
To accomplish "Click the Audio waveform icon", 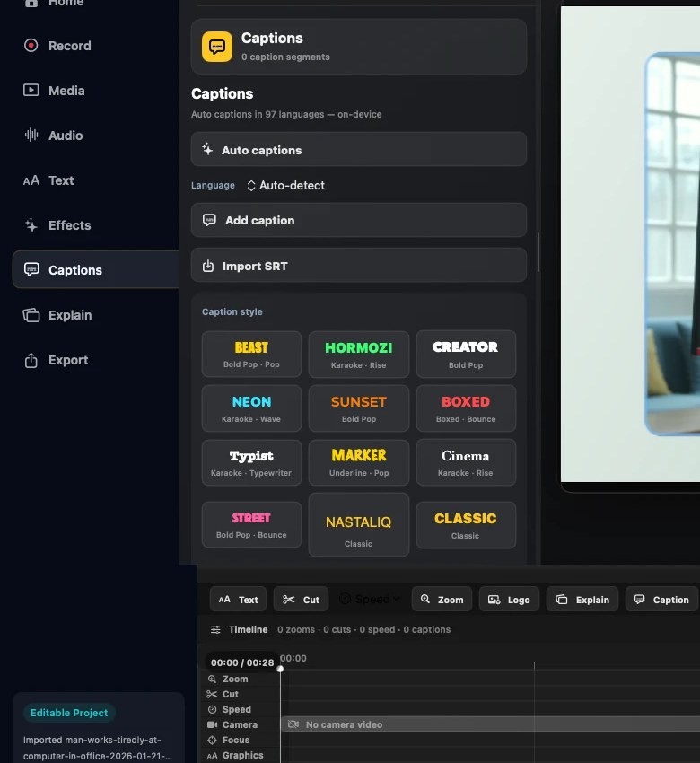I will [31, 135].
